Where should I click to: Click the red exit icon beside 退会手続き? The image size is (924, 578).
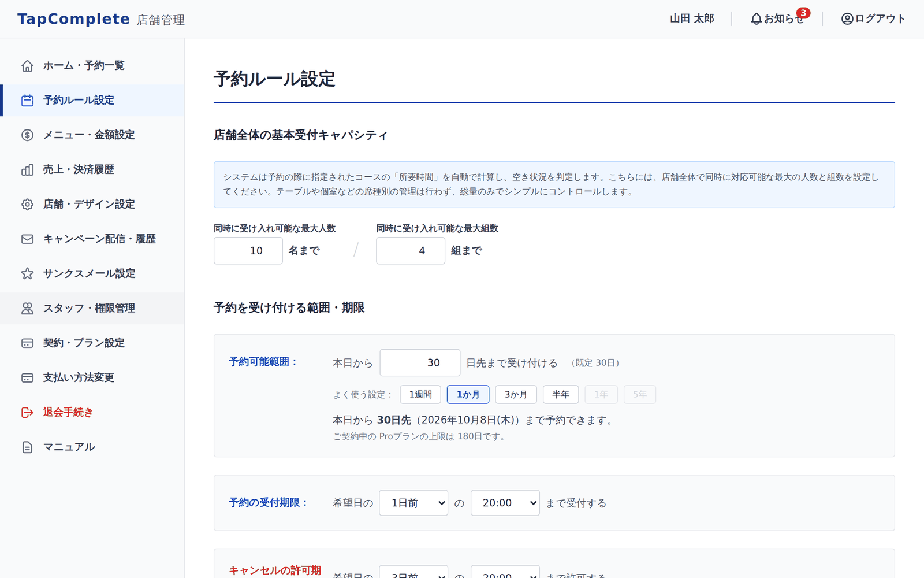point(27,413)
